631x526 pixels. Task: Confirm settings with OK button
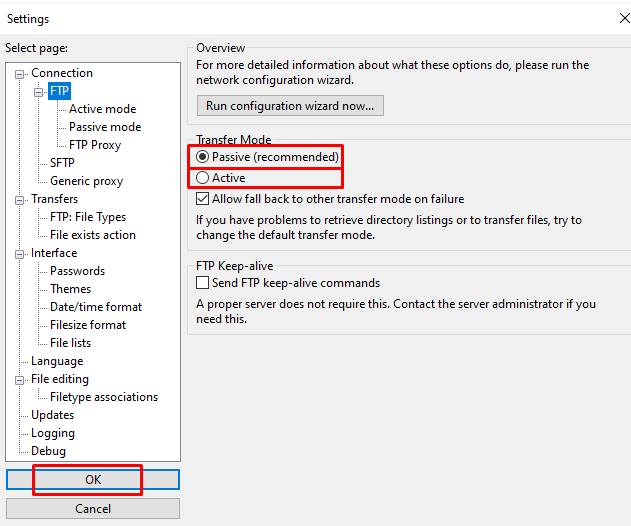pyautogui.click(x=93, y=479)
